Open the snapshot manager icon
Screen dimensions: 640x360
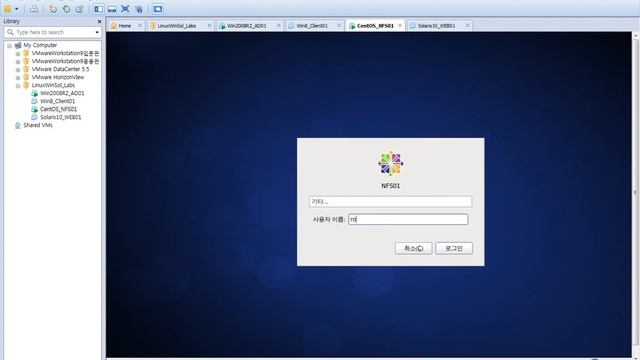click(x=80, y=9)
